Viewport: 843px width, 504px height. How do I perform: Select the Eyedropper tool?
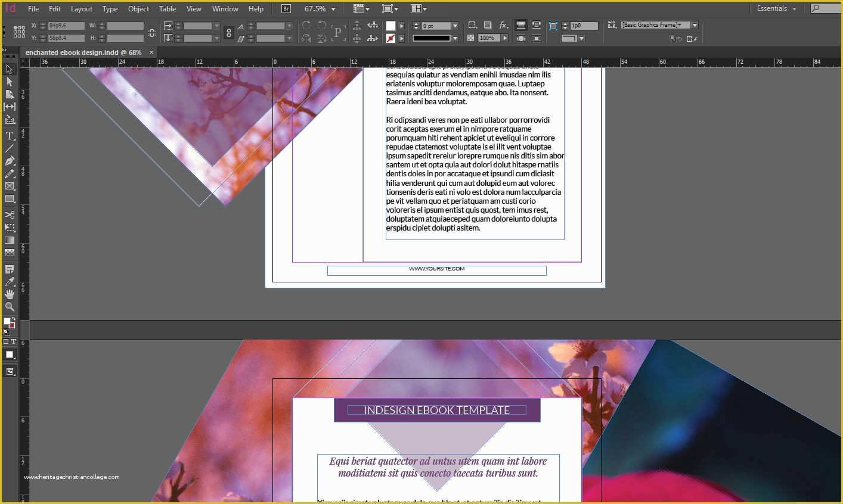10,282
